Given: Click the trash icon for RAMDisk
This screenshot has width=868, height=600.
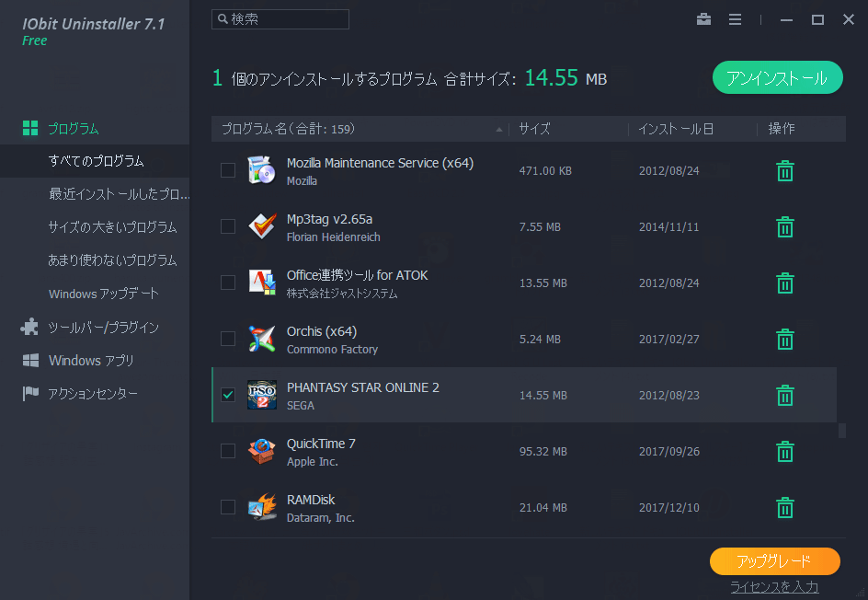Looking at the screenshot, I should point(785,507).
